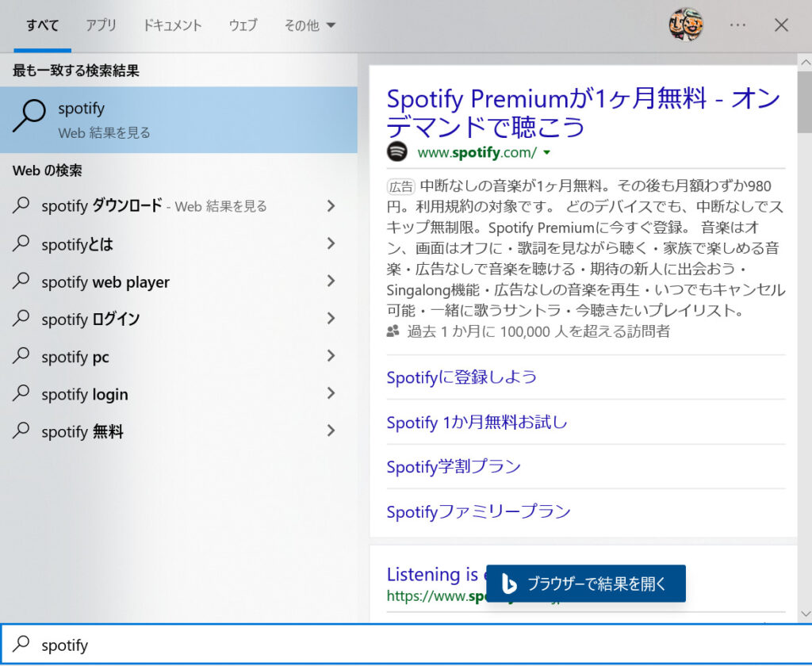Expand the spotify ログイン suggestion arrow
Screen dimensions: 812x666
coord(331,318)
